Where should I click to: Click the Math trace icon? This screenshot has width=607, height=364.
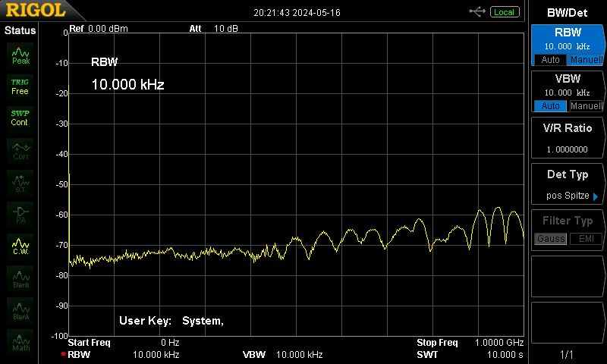(x=20, y=342)
